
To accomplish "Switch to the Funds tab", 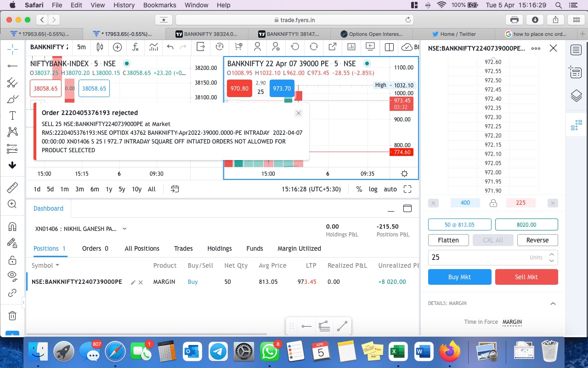I will coord(254,248).
